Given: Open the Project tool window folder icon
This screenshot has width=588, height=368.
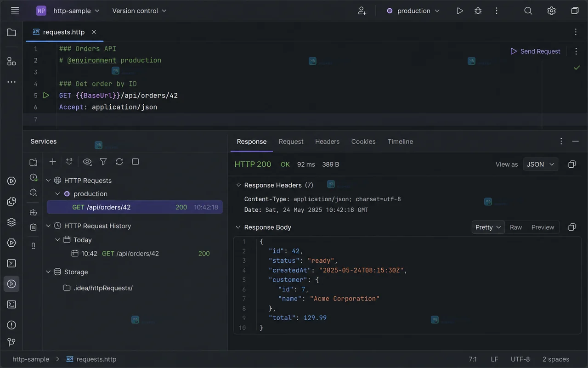Looking at the screenshot, I should pos(11,33).
